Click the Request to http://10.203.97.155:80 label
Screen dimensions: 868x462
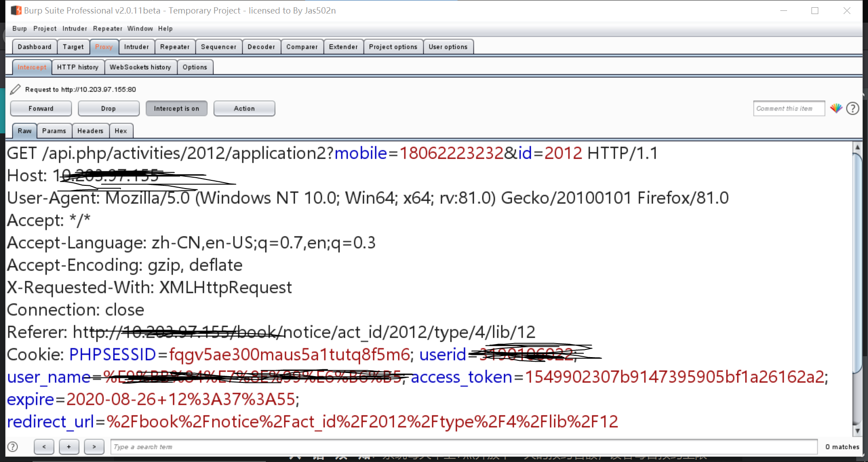coord(80,90)
